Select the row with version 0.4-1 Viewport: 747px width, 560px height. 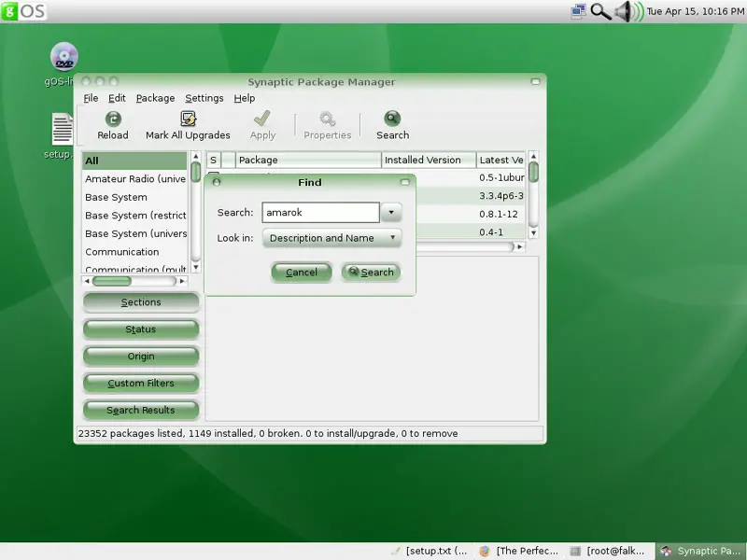(x=471, y=232)
